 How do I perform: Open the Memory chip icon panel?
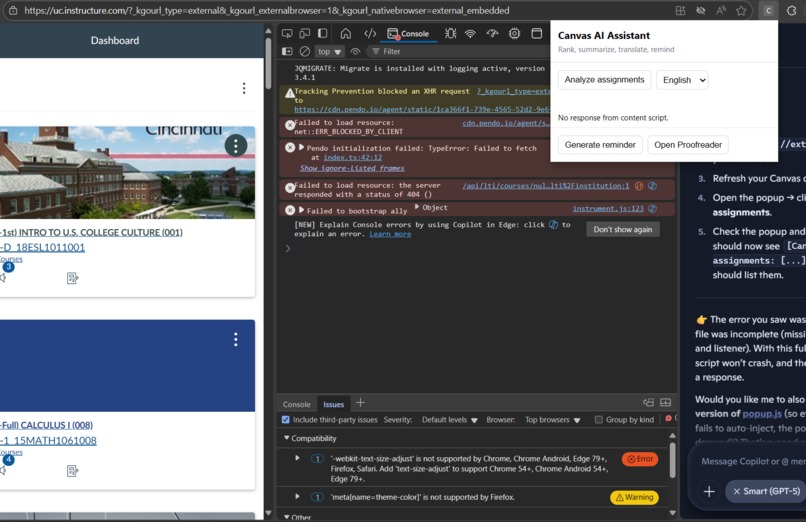point(514,34)
